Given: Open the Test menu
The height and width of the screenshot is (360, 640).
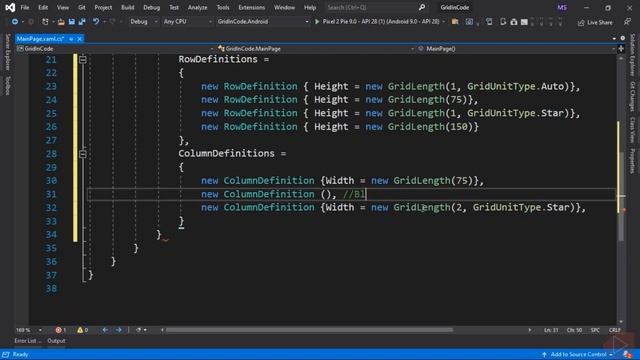Looking at the screenshot, I should pos(174,7).
